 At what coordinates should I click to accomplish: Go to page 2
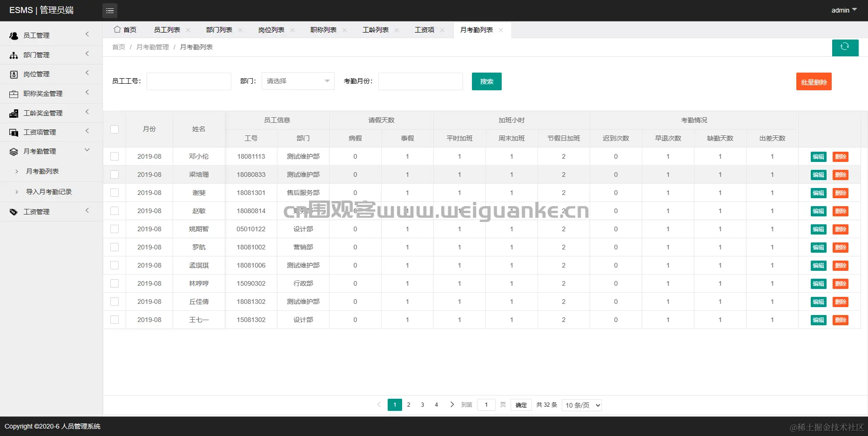point(409,405)
